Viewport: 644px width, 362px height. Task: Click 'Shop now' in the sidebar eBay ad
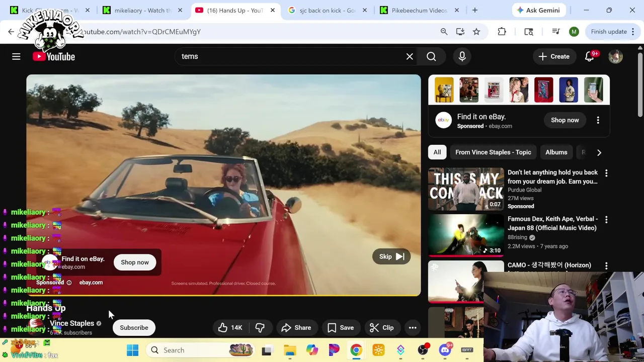point(565,120)
